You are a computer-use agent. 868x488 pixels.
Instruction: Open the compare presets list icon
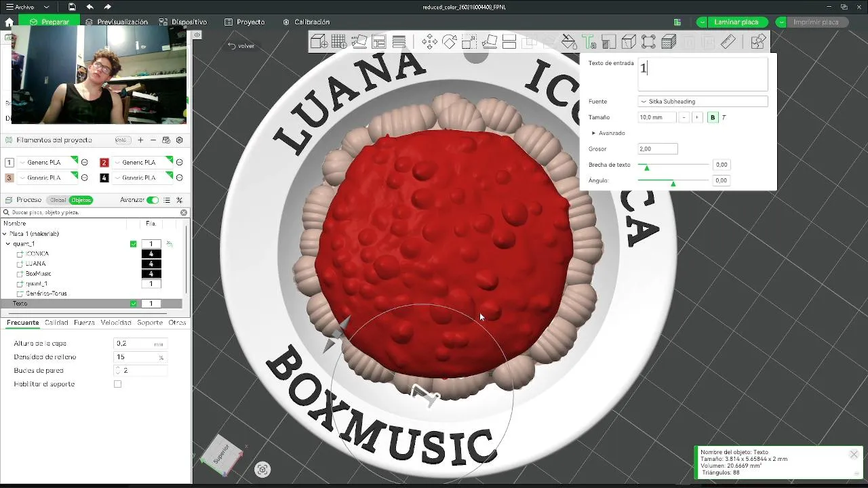click(167, 200)
